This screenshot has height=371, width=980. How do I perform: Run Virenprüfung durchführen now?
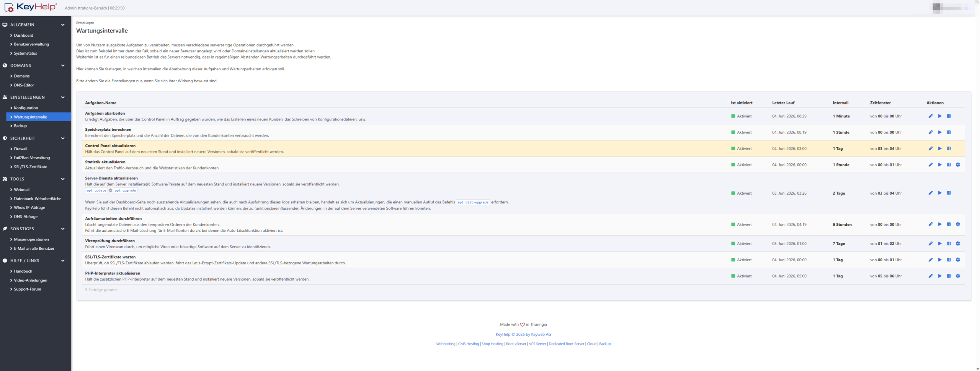(x=940, y=244)
